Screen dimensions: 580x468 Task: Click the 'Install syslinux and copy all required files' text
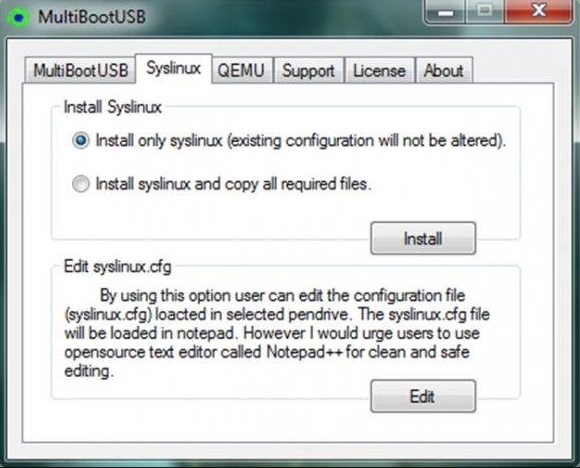click(233, 184)
